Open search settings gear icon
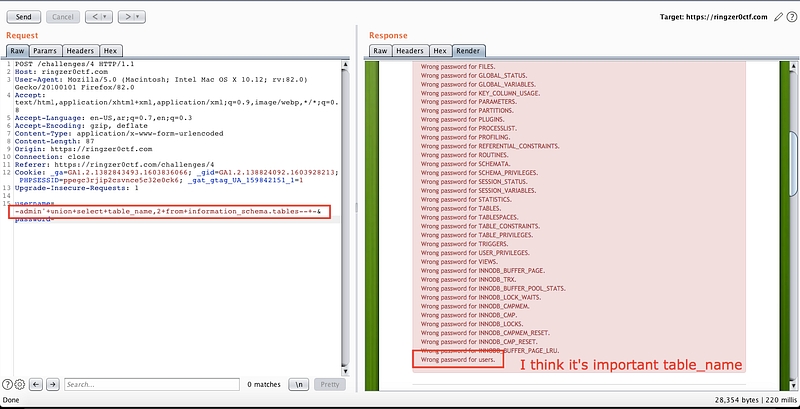 tap(21, 384)
